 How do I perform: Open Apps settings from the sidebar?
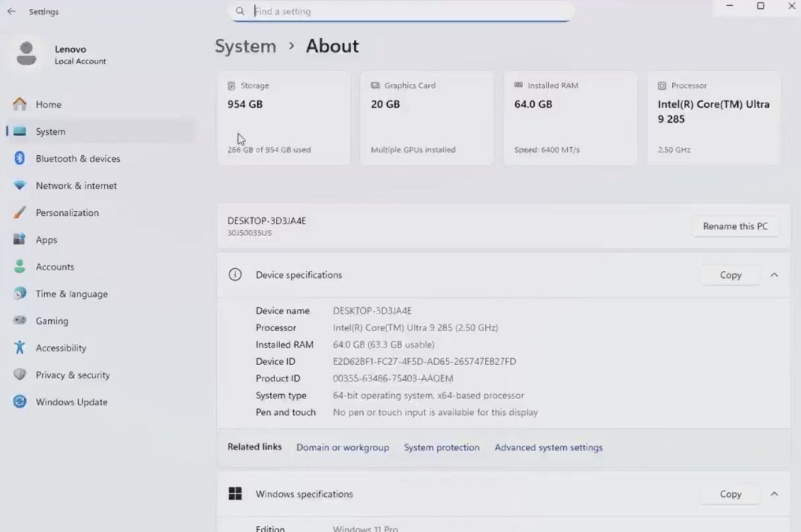point(100,240)
